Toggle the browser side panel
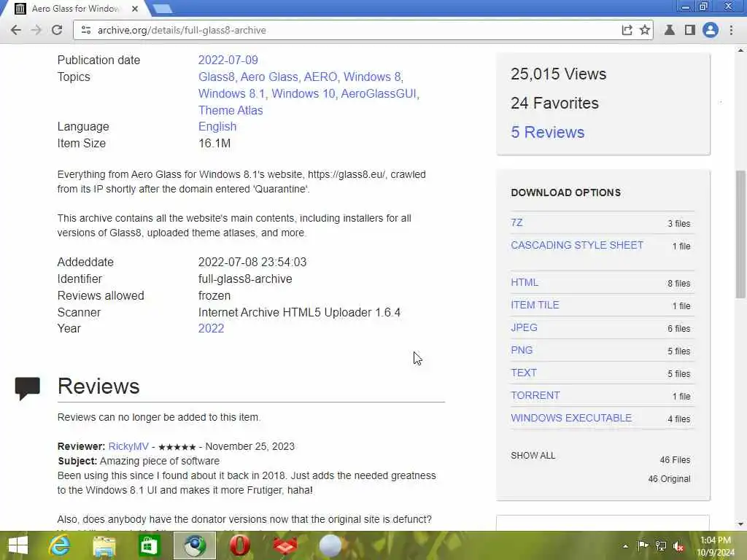Image resolution: width=747 pixels, height=560 pixels. click(x=690, y=30)
